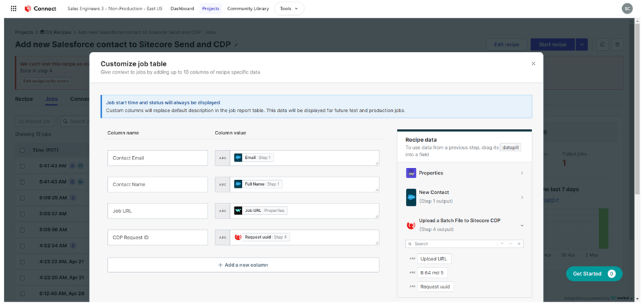Open the Start recipe dropdown arrow

click(x=581, y=44)
